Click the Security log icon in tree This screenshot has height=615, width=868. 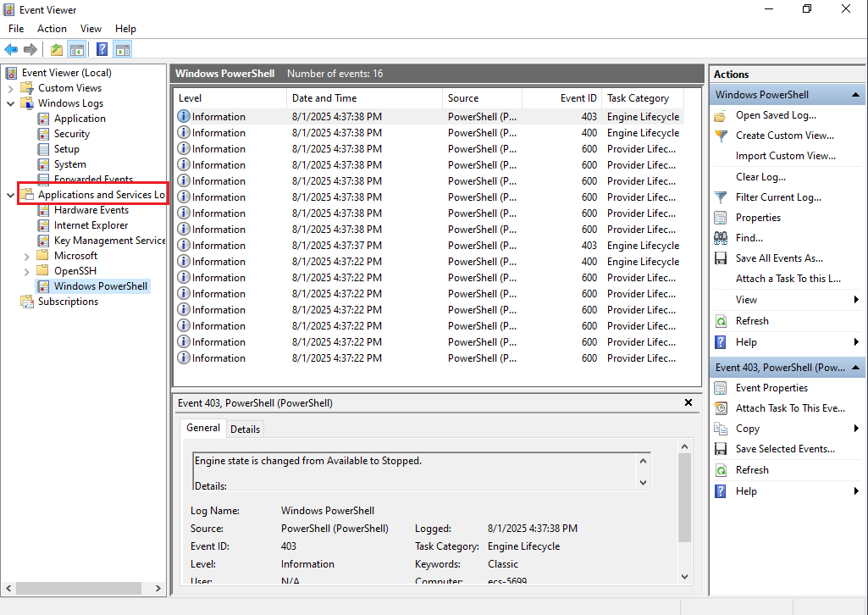click(x=43, y=134)
